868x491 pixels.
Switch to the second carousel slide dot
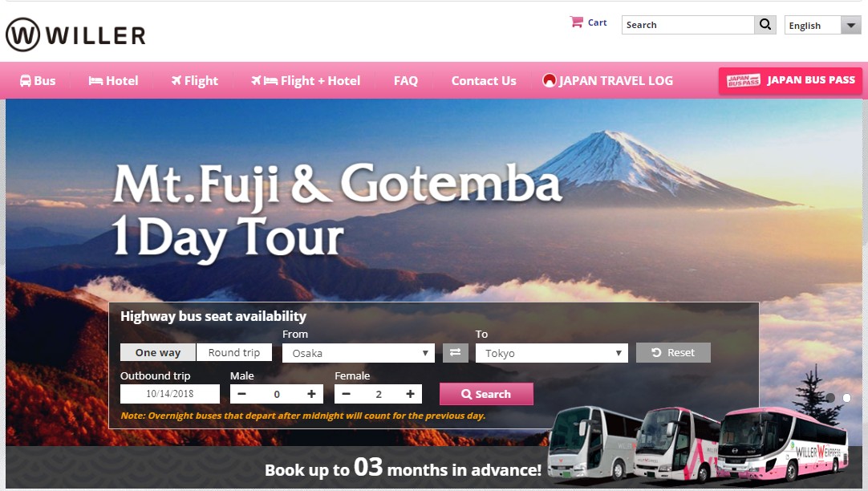click(846, 397)
